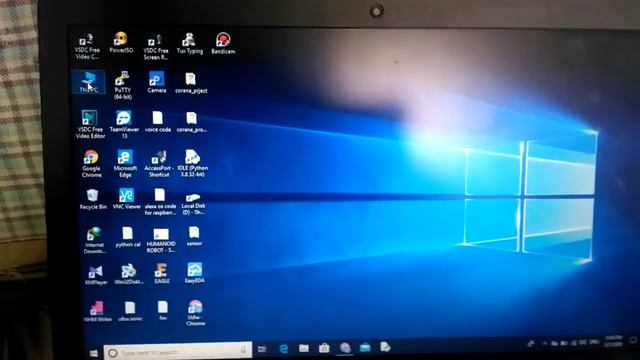The width and height of the screenshot is (640, 360).
Task: Open Task View from the taskbar
Action: point(262,349)
